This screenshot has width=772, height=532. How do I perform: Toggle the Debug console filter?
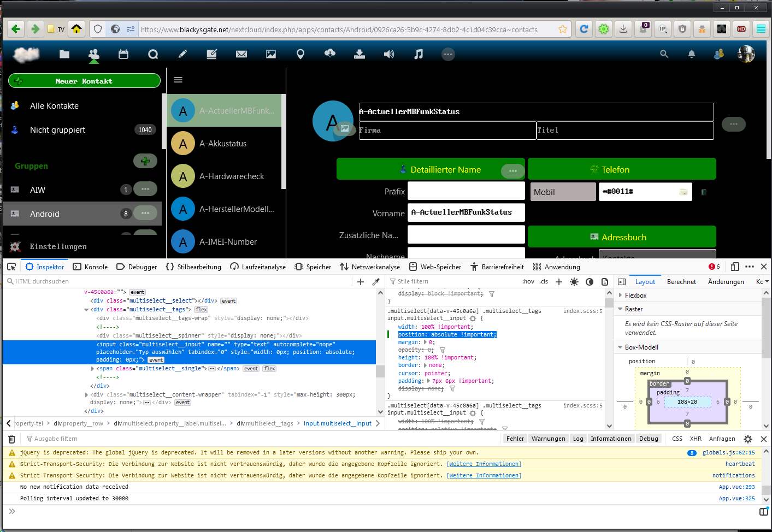(x=649, y=439)
